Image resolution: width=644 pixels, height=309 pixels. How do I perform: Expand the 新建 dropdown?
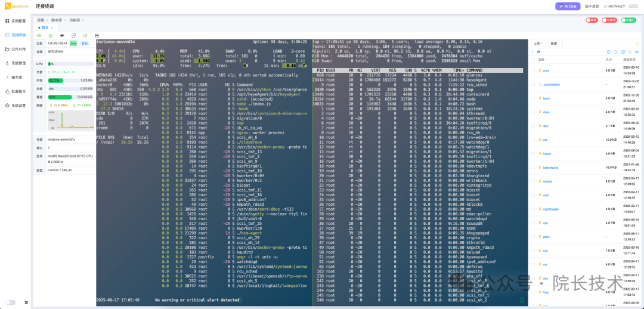pyautogui.click(x=556, y=44)
